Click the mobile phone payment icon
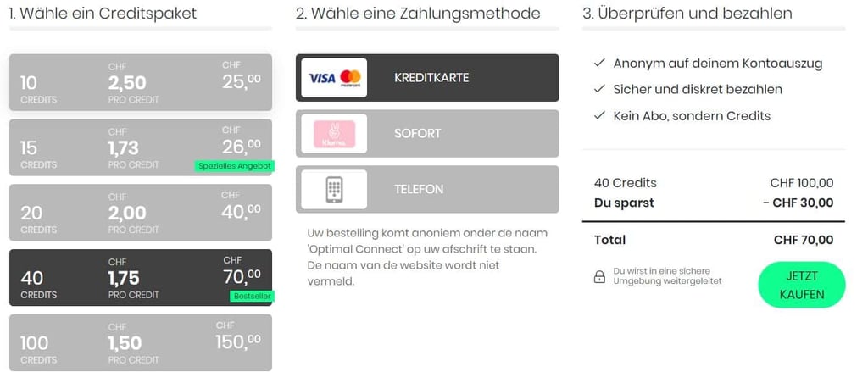868x383 pixels. [x=334, y=189]
